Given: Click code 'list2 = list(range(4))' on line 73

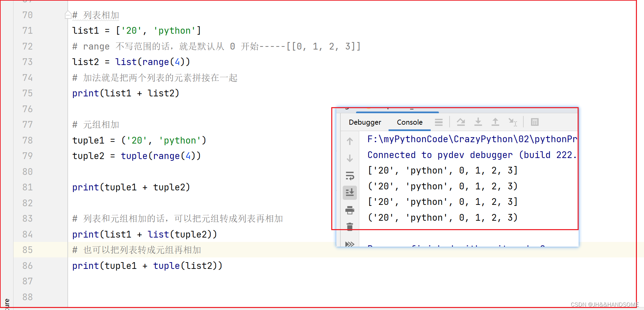Looking at the screenshot, I should click(x=131, y=62).
